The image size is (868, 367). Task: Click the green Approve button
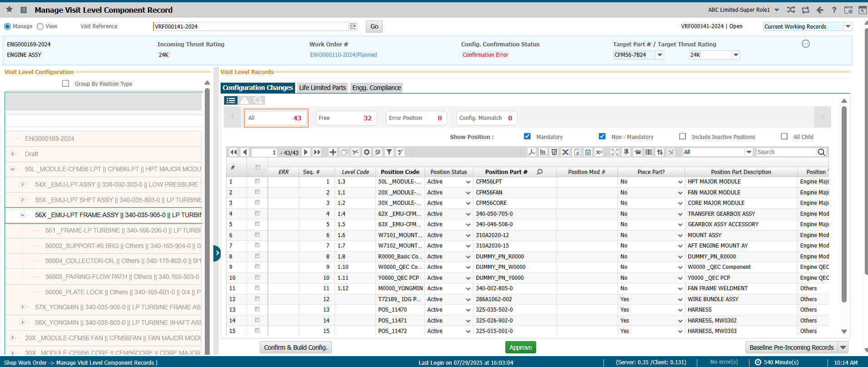point(520,347)
